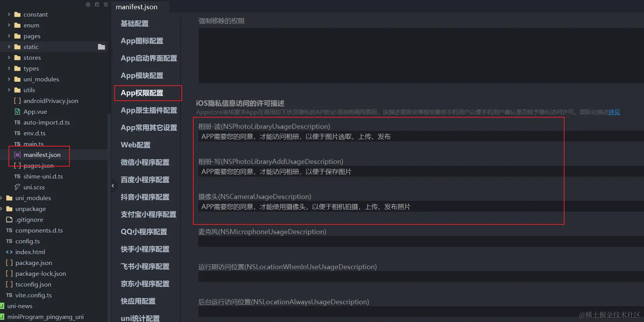Open the project explorer hamburger menu
This screenshot has width=644, height=322.
tap(106, 5)
